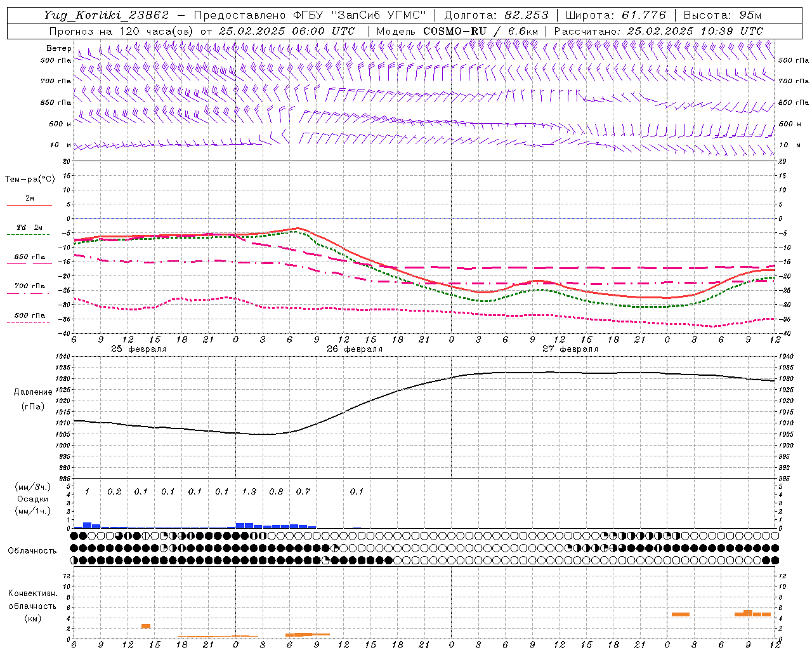Image resolution: width=812 pixels, height=650 pixels.
Task: Click the station name Yug_Korliki_23862
Action: pyautogui.click(x=106, y=15)
